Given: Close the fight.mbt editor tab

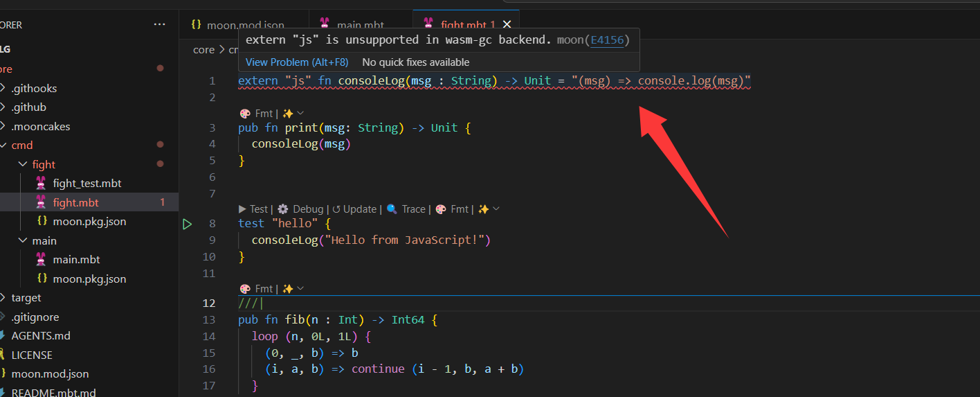Looking at the screenshot, I should (507, 25).
